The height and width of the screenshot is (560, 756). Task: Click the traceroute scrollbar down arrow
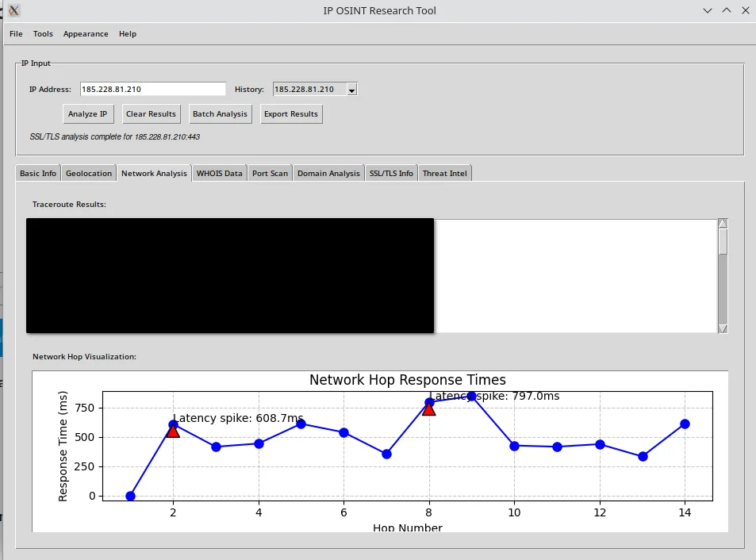pyautogui.click(x=723, y=328)
